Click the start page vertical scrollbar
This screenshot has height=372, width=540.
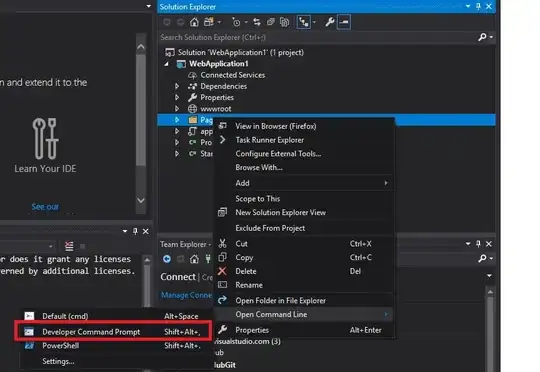pyautogui.click(x=141, y=124)
